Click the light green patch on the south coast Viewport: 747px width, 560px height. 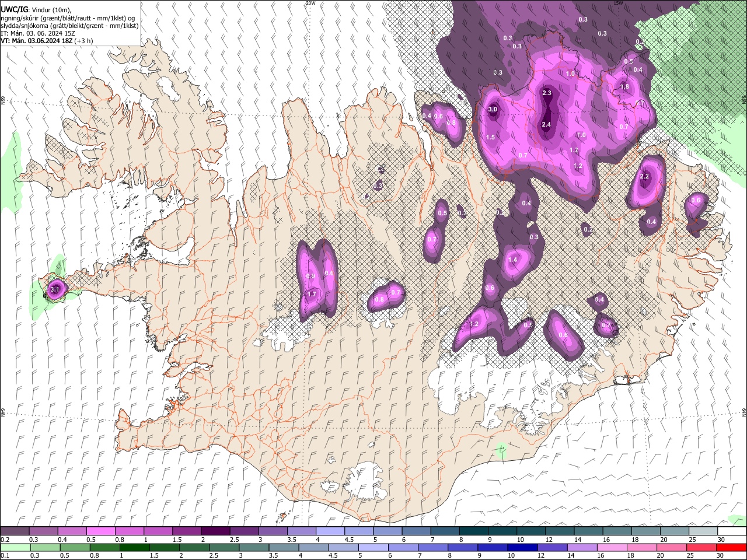click(501, 450)
